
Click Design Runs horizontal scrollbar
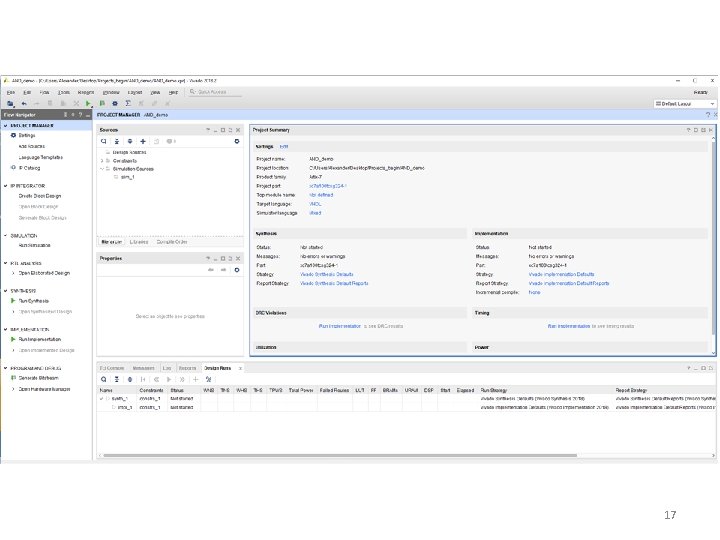click(340, 456)
